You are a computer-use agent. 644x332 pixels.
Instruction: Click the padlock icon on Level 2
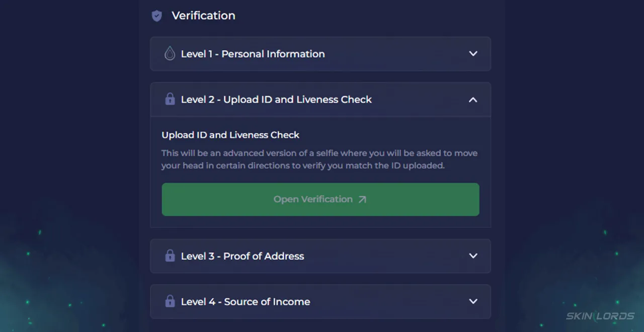tap(170, 99)
